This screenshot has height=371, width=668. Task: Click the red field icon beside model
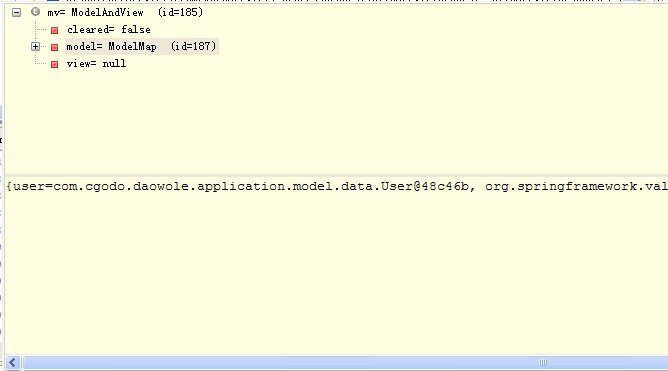coord(55,47)
